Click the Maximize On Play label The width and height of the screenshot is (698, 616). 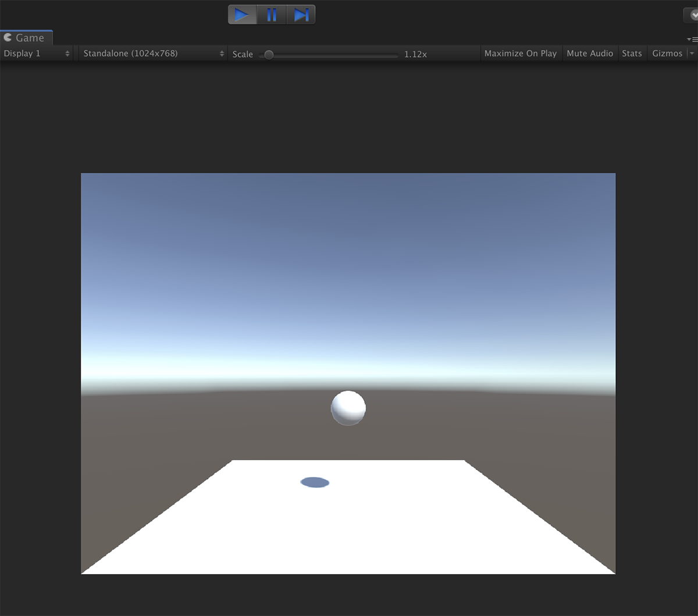pos(520,53)
